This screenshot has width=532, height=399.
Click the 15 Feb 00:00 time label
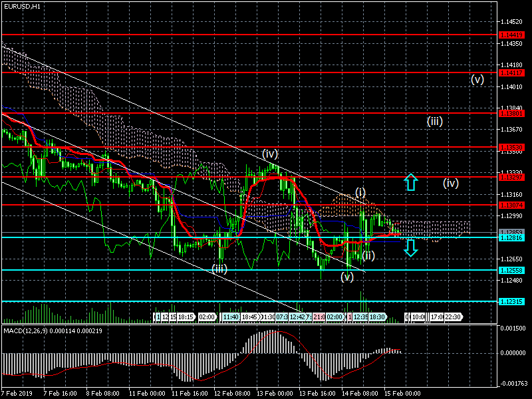pos(402,393)
